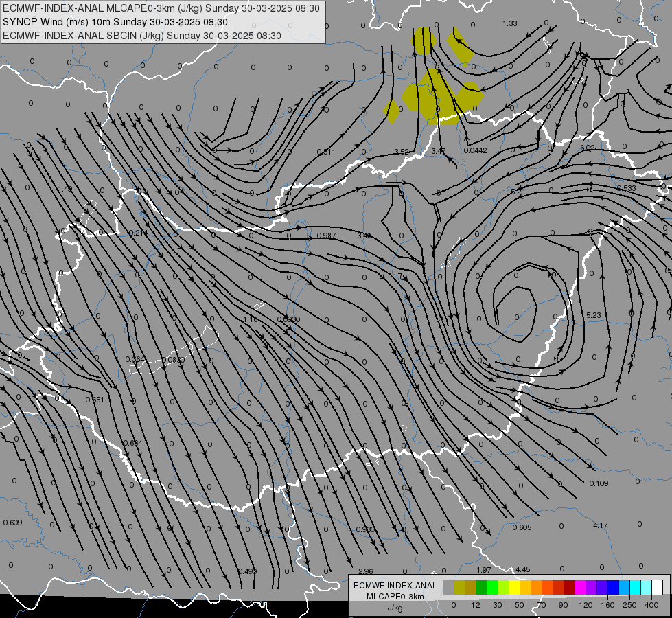The image size is (672, 618).
Task: Click the legend tick label '50'
Action: point(520,605)
